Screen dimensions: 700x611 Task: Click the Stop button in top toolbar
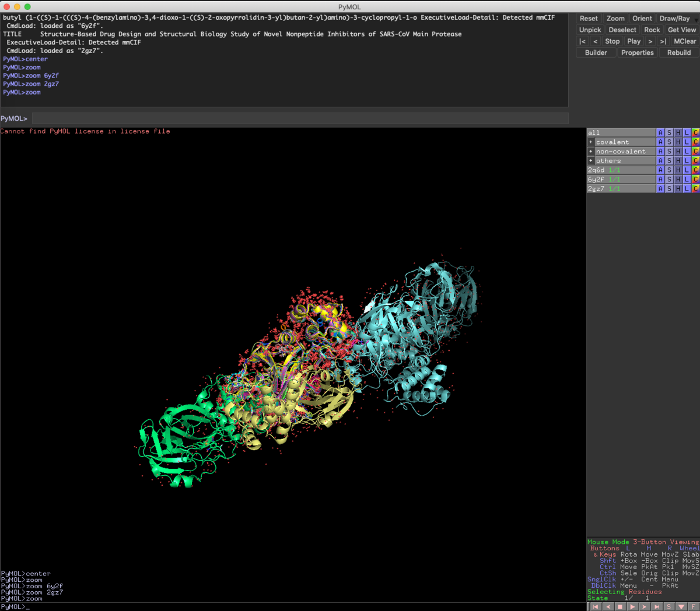[x=612, y=41]
